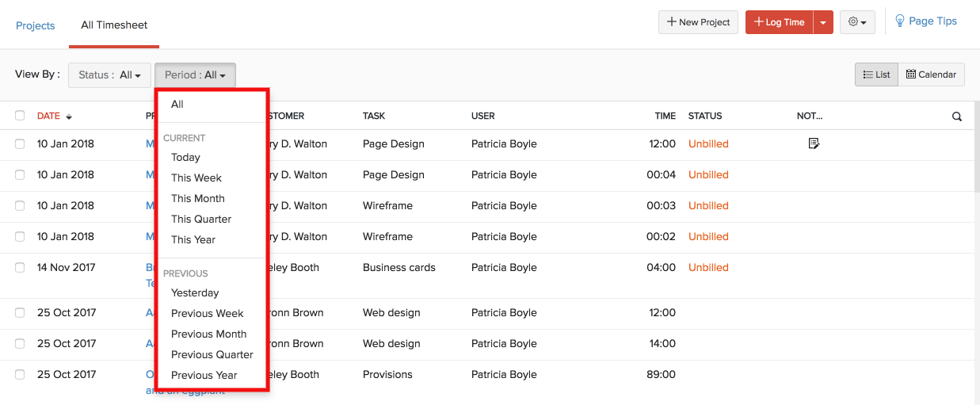Toggle the select-all checkbox in header
This screenshot has height=405, width=980.
20,116
